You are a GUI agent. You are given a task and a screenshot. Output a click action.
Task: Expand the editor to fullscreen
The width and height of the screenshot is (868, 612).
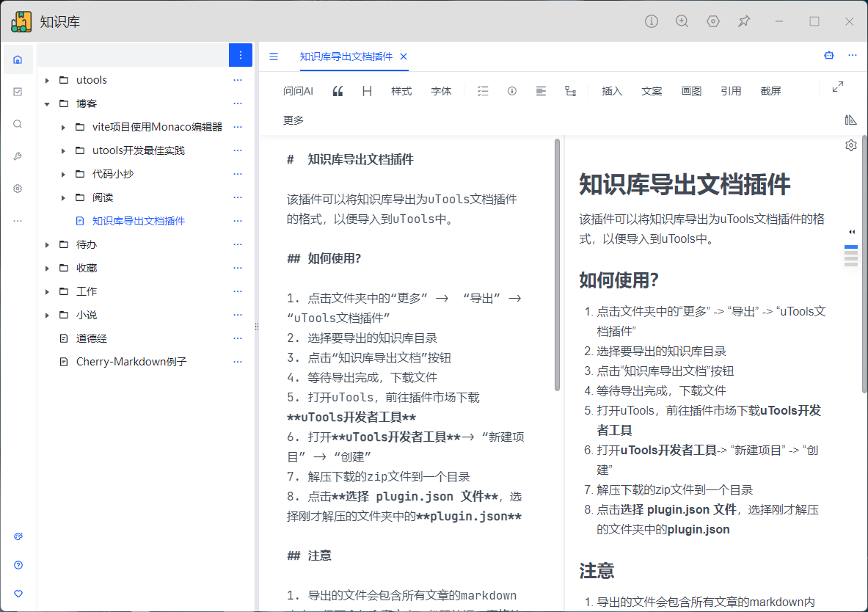coord(838,87)
